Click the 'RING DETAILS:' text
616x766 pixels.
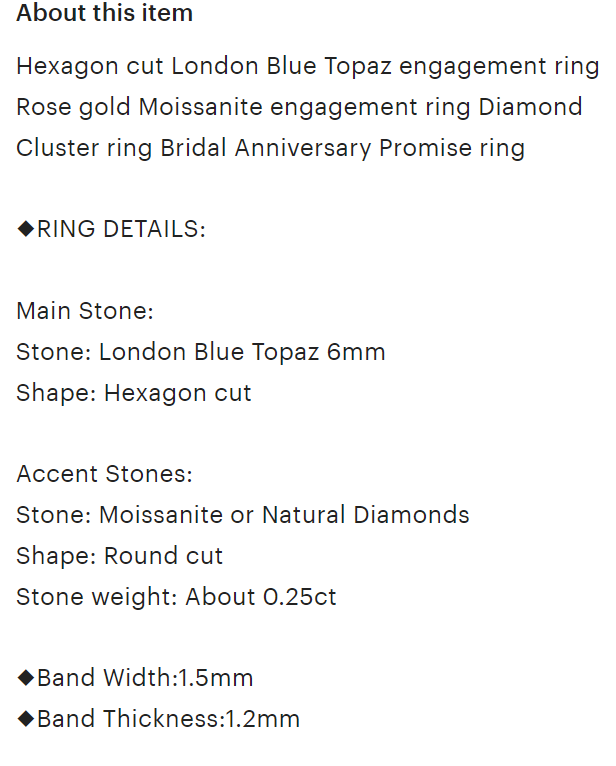click(122, 229)
